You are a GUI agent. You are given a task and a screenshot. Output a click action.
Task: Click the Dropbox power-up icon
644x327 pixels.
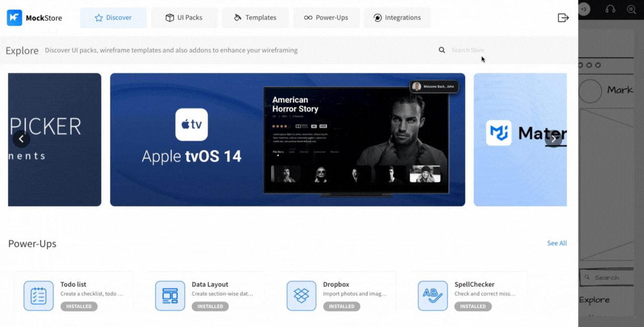point(301,296)
